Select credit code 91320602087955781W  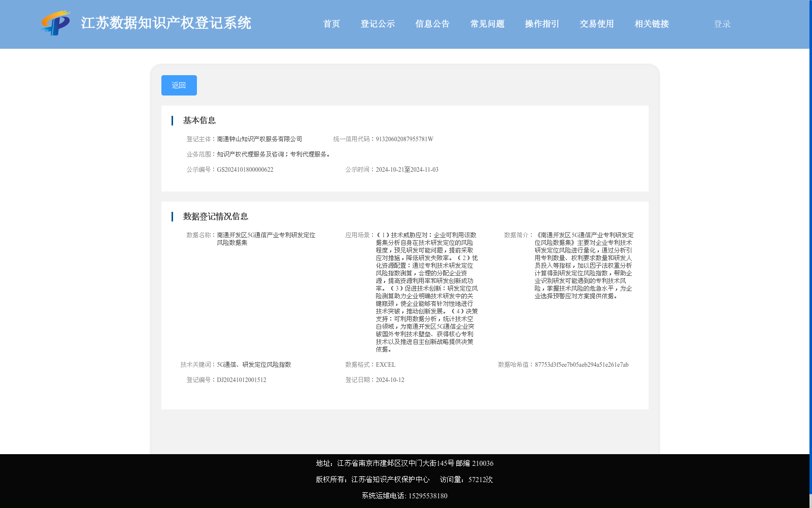click(x=404, y=139)
